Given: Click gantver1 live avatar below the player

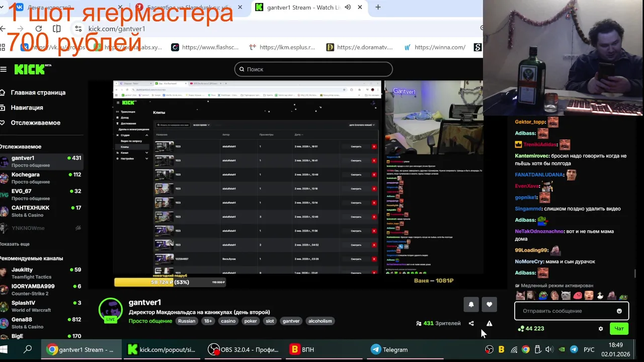Looking at the screenshot, I should coord(111,310).
